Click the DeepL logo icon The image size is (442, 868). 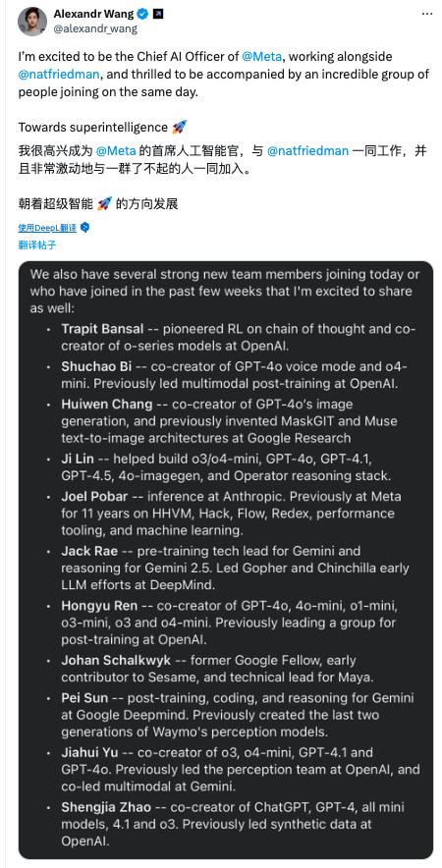pyautogui.click(x=84, y=228)
